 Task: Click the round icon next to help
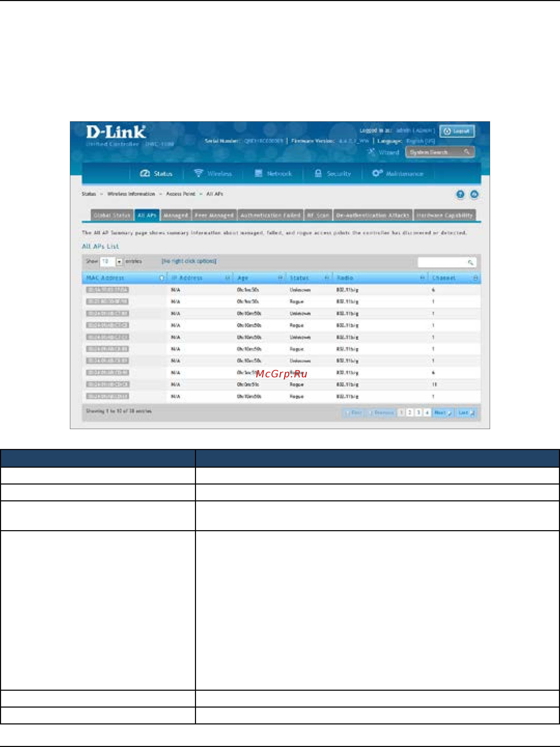[x=474, y=194]
